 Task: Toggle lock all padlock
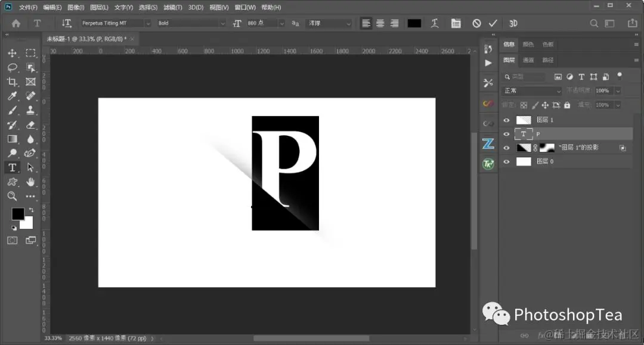(567, 105)
